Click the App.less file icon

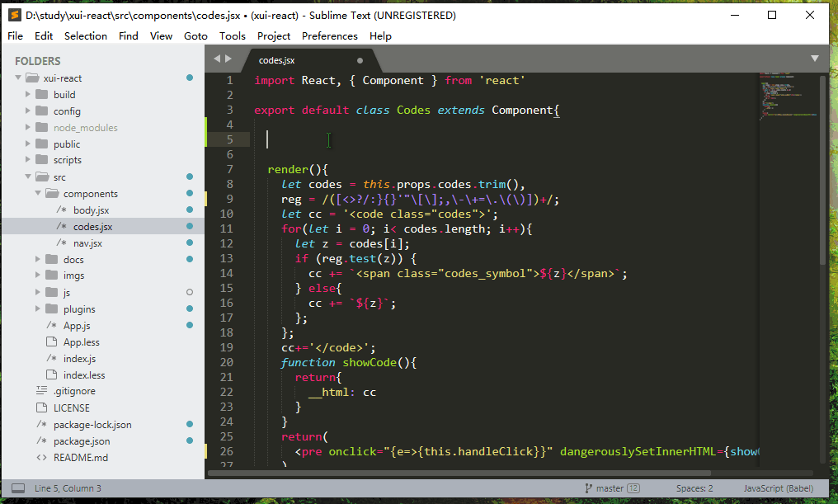(52, 341)
